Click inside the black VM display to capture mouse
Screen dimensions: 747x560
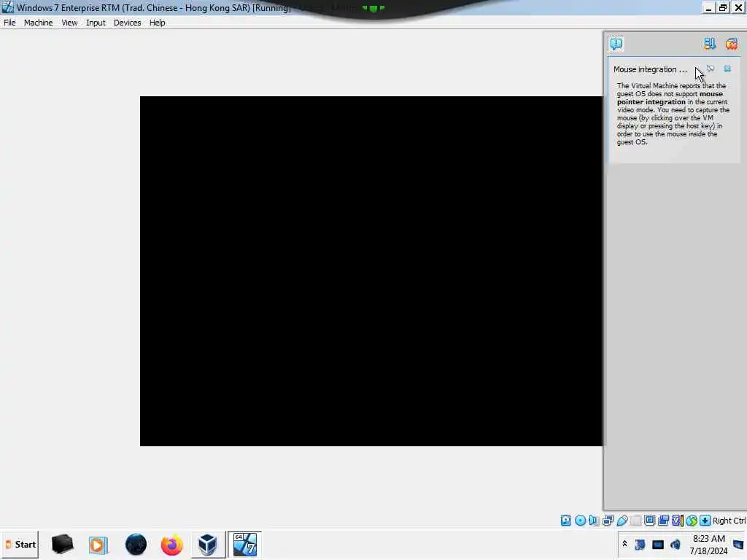[371, 271]
